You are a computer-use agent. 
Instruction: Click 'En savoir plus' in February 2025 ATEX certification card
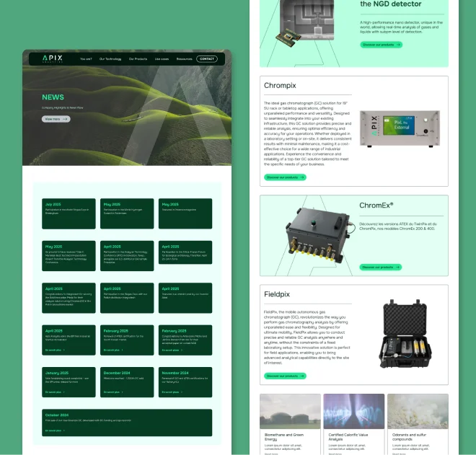113,350
